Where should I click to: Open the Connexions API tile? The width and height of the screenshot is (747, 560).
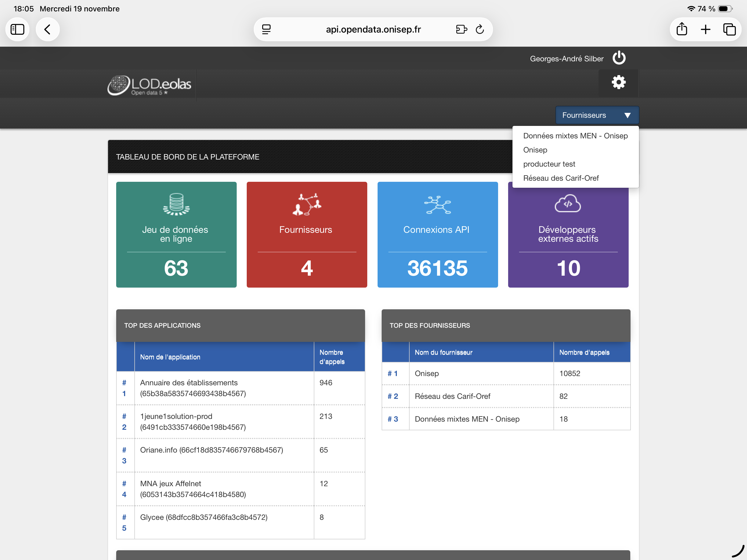[437, 235]
